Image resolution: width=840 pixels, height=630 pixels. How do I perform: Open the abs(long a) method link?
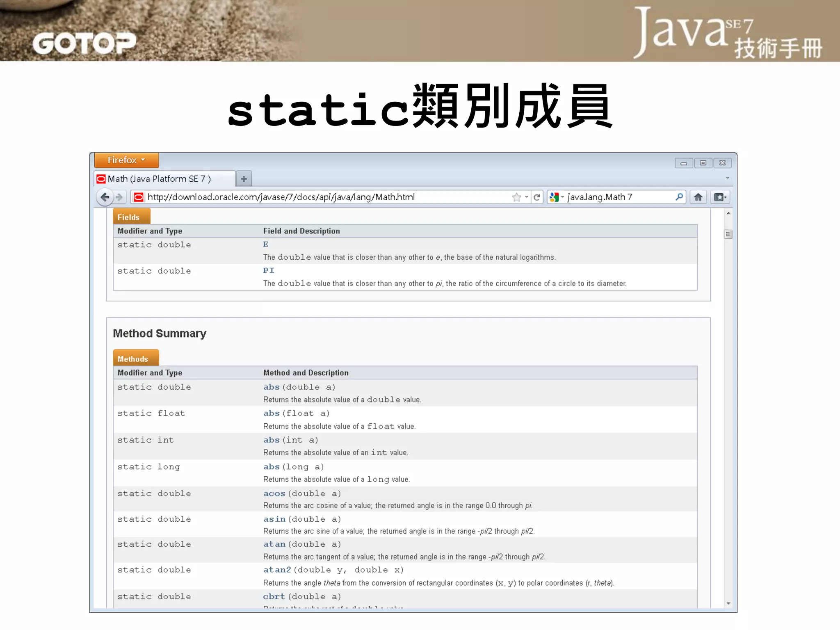(x=271, y=467)
